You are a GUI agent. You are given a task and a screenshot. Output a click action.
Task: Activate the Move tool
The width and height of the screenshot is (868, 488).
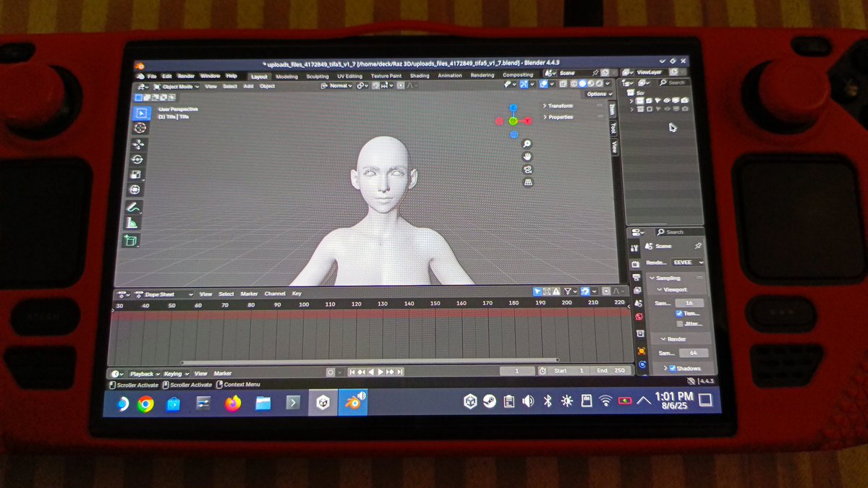pos(138,145)
